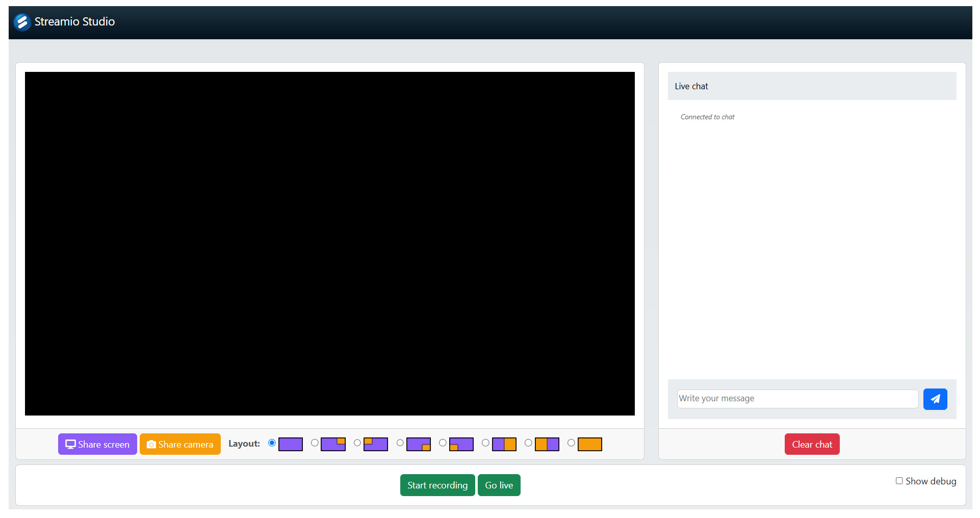Select the side-by-side camera-left layout radio

click(528, 444)
